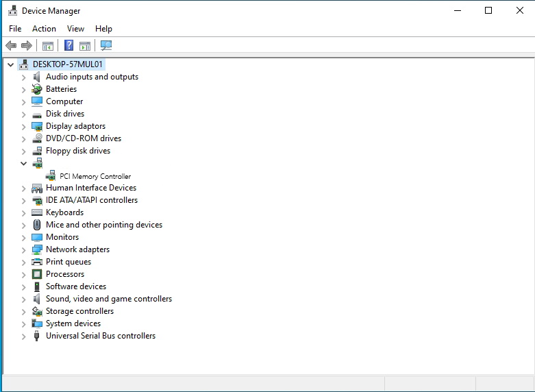535x392 pixels.
Task: Select the Print queues label
Action: 69,262
